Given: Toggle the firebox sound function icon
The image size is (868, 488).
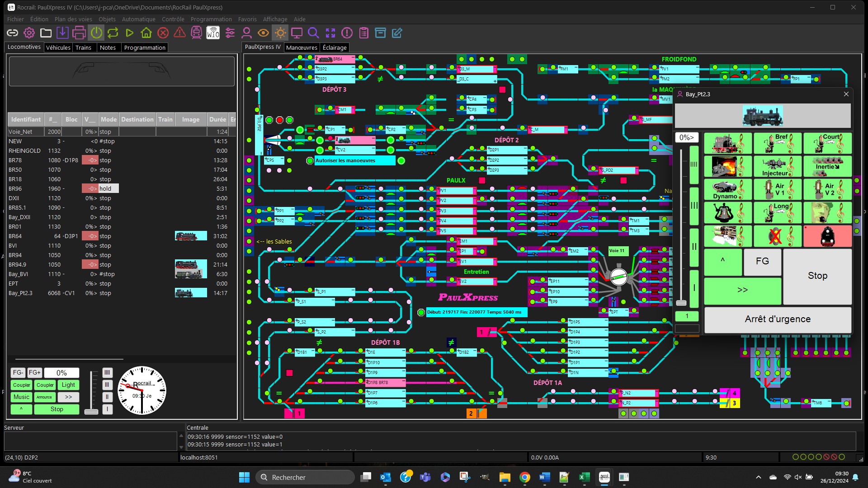Looking at the screenshot, I should coord(728,166).
